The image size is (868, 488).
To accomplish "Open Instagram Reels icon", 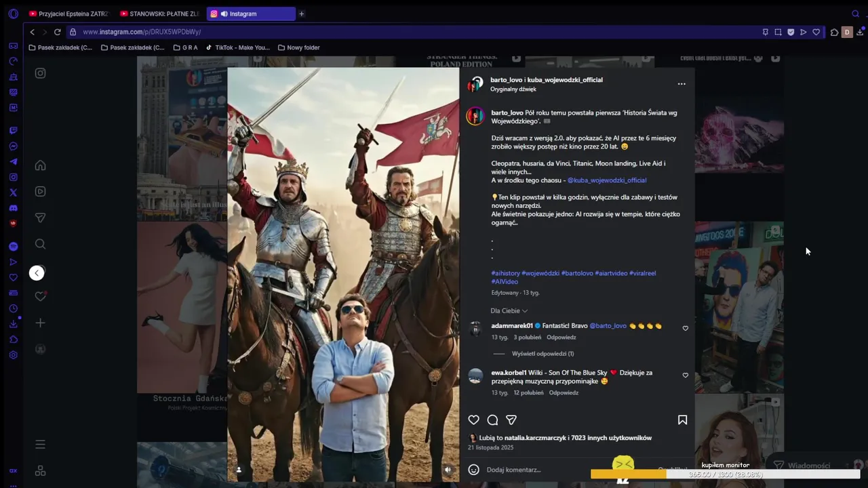I will (41, 192).
